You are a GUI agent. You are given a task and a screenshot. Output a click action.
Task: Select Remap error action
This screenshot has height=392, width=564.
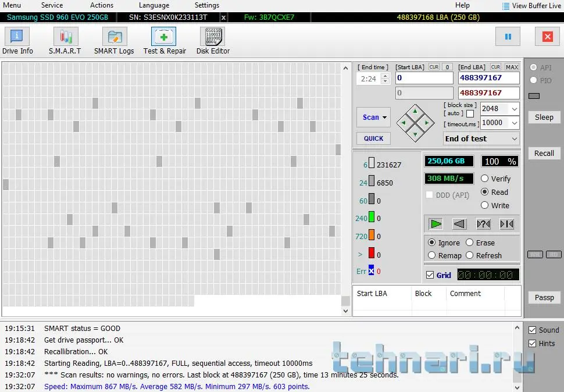445,255
